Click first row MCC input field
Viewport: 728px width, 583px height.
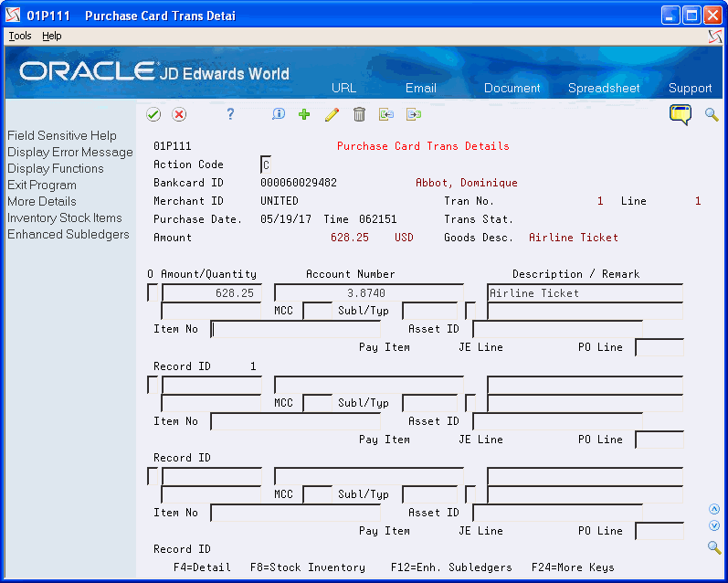click(x=317, y=311)
